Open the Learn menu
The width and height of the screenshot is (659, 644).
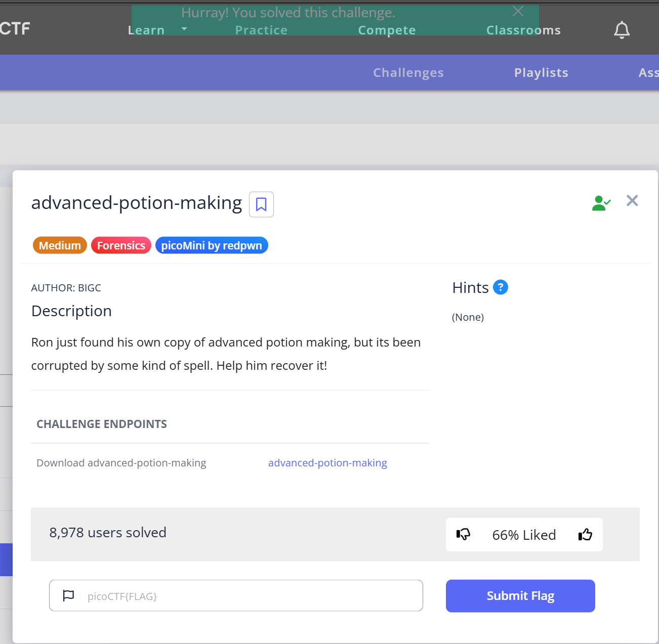pos(146,30)
